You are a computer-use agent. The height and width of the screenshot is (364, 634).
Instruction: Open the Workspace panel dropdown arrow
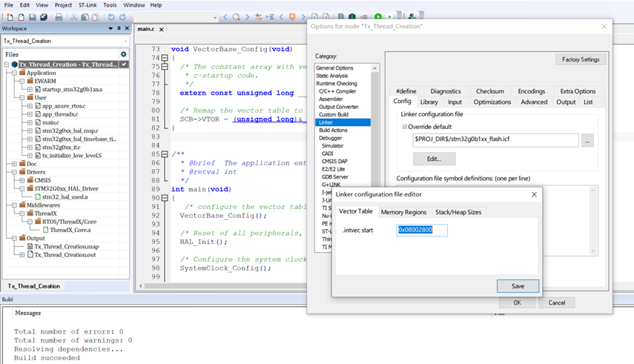110,28
